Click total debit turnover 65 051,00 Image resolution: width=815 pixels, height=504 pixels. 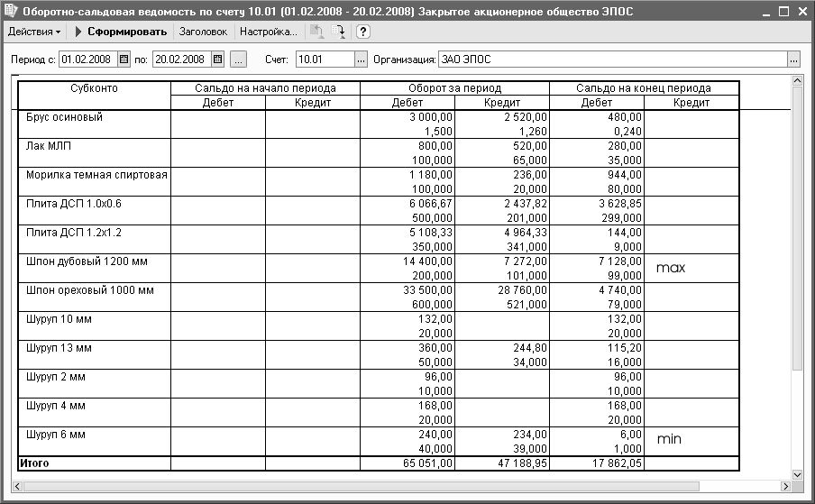pos(427,463)
